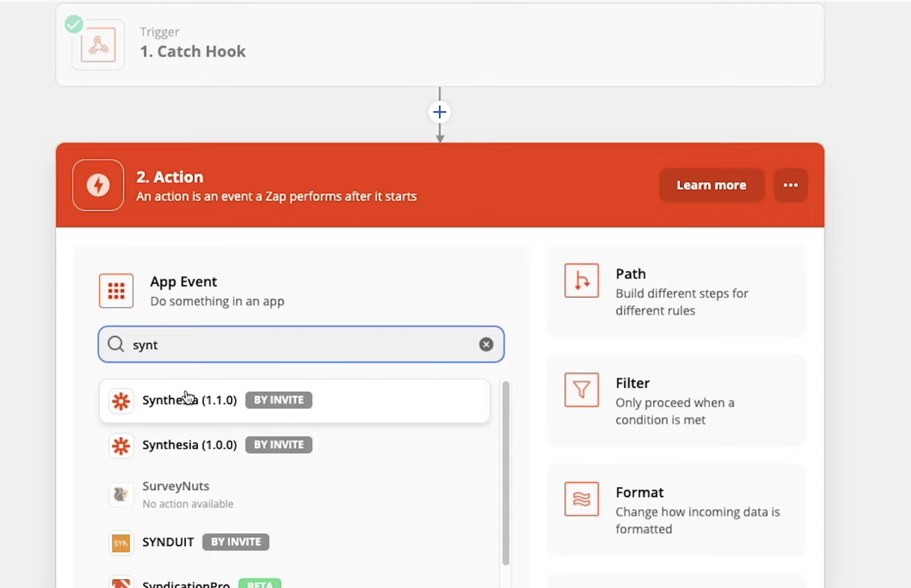Click 'Do something in an app' text
This screenshot has width=911, height=588.
[x=217, y=301]
